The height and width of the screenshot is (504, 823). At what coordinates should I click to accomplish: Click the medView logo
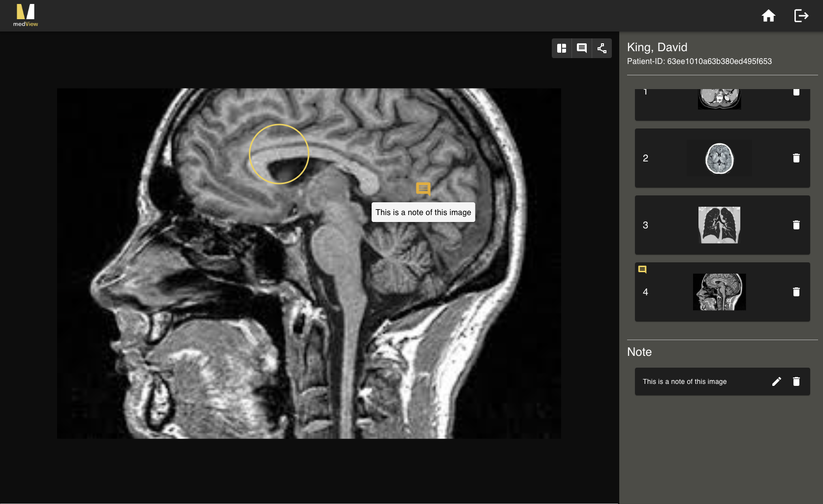(26, 15)
